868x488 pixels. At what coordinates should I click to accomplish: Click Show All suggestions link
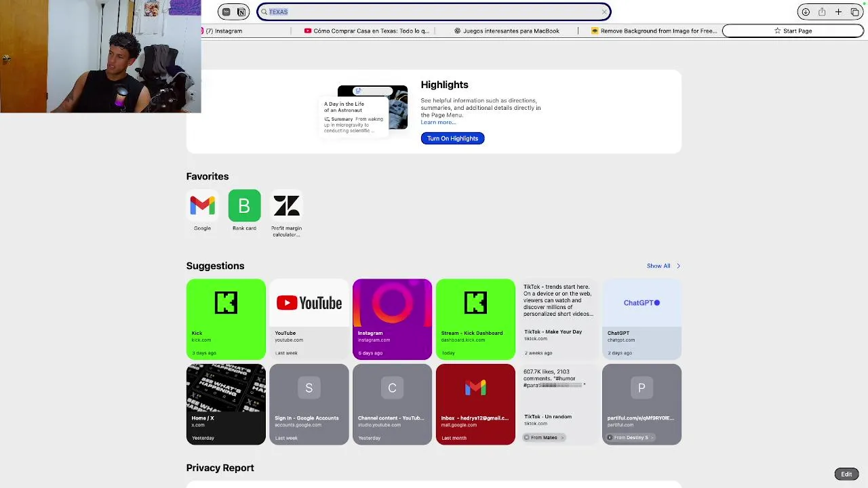pos(658,266)
